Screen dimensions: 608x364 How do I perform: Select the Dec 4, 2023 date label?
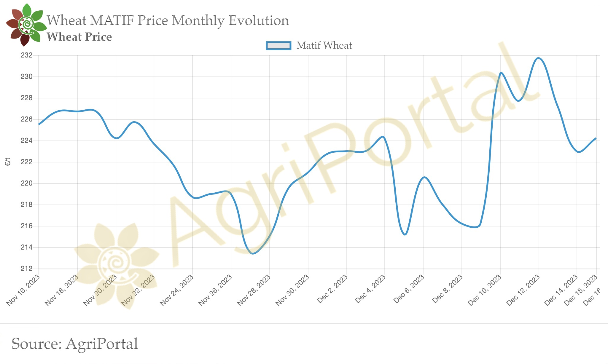(371, 288)
